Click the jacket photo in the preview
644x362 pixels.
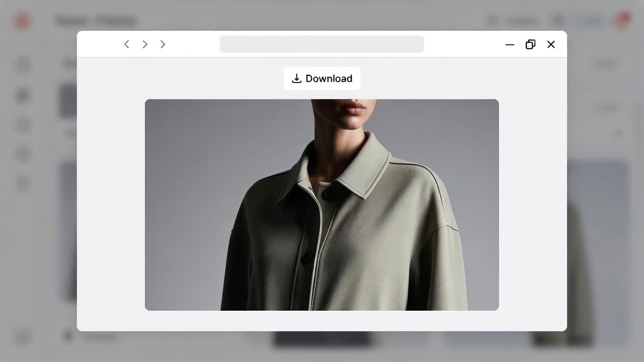322,205
